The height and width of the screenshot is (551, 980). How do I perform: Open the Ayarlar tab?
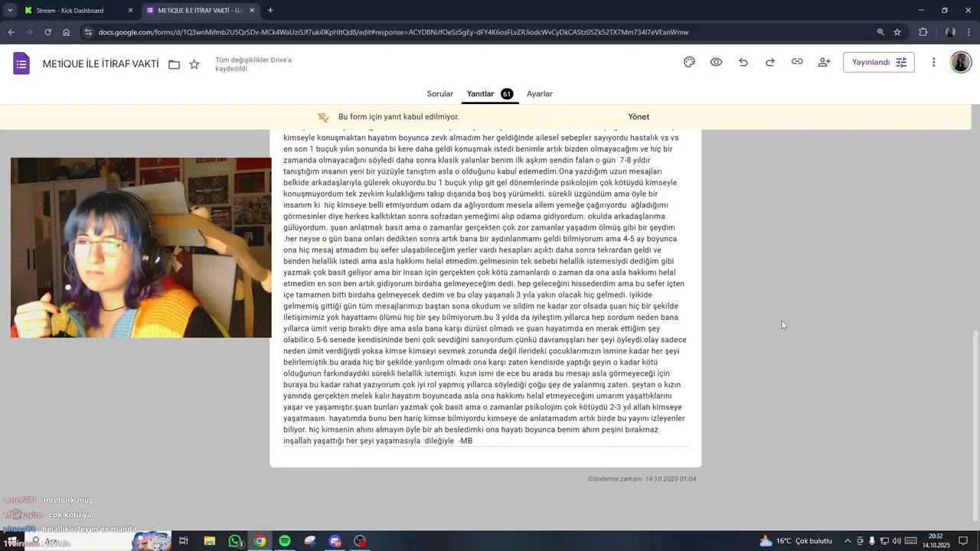coord(540,93)
